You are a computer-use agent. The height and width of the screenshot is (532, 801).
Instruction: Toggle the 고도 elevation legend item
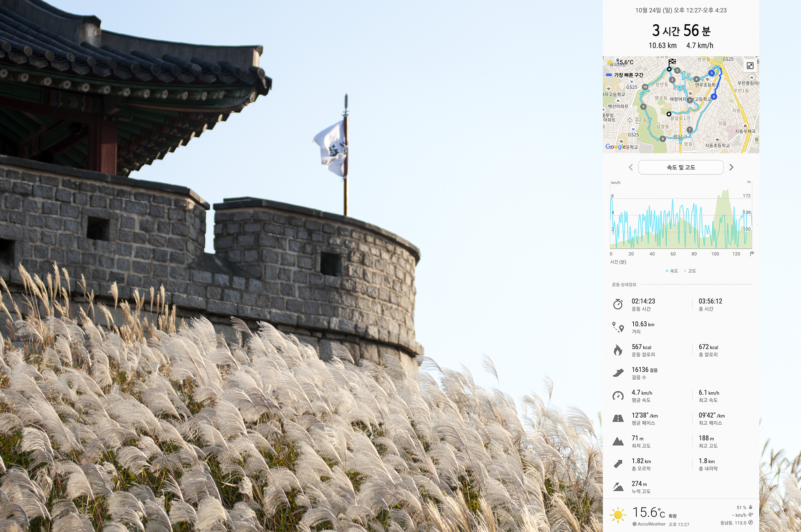click(x=690, y=271)
